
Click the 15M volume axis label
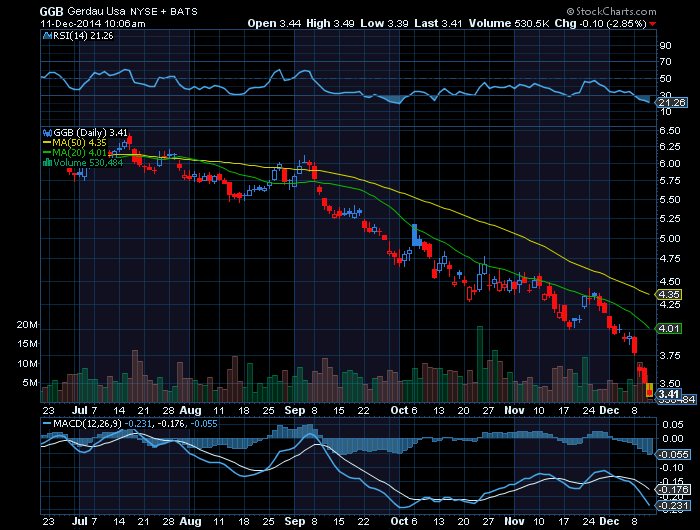(x=27, y=343)
